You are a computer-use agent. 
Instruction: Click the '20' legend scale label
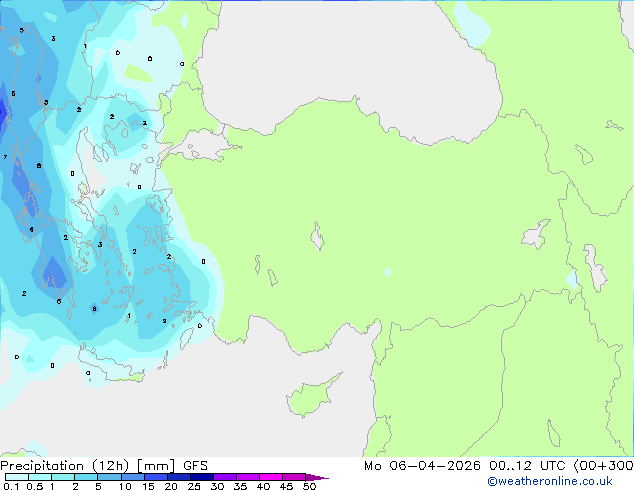click(x=171, y=486)
